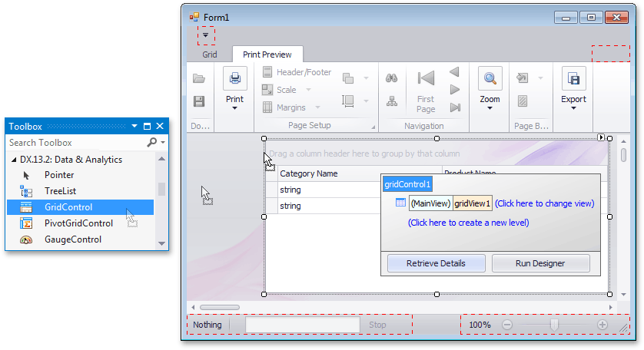
Task: Click the gridView1 level label
Action: pos(473,203)
